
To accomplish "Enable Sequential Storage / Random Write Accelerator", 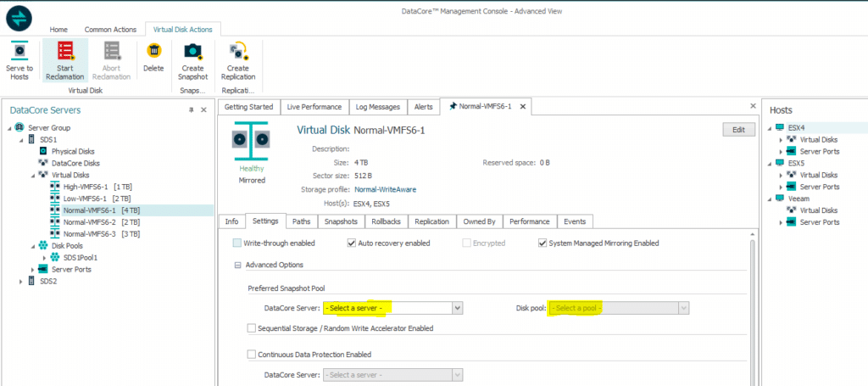I will pos(251,328).
